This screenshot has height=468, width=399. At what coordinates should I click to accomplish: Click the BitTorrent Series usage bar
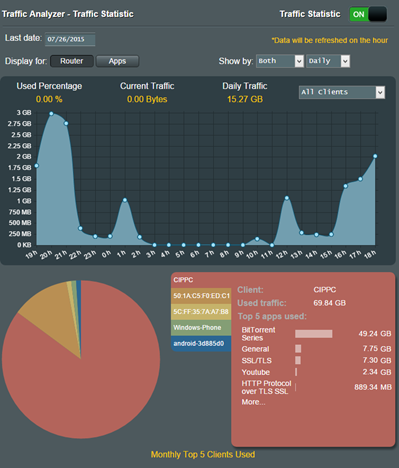(x=314, y=334)
